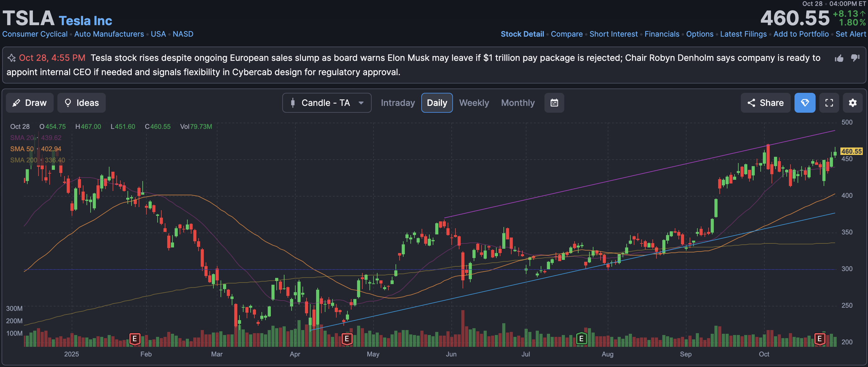Open the Short Interest link
Image resolution: width=868 pixels, height=367 pixels.
pyautogui.click(x=613, y=34)
